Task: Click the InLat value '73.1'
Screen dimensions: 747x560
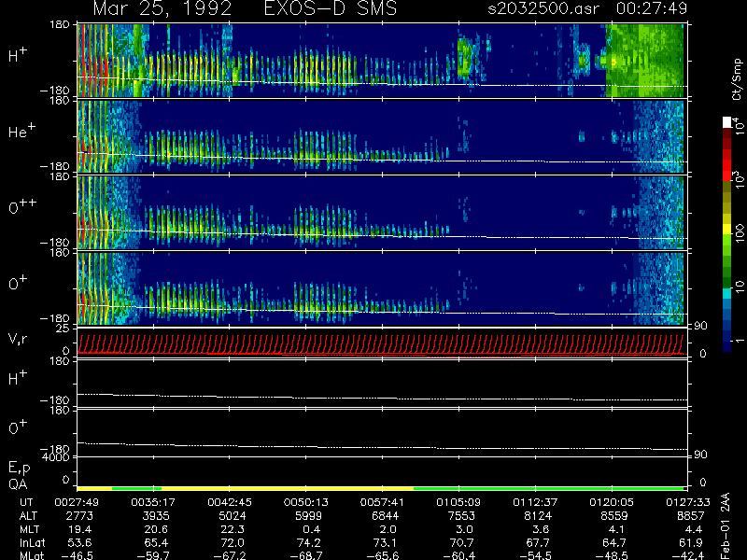Action: point(388,542)
